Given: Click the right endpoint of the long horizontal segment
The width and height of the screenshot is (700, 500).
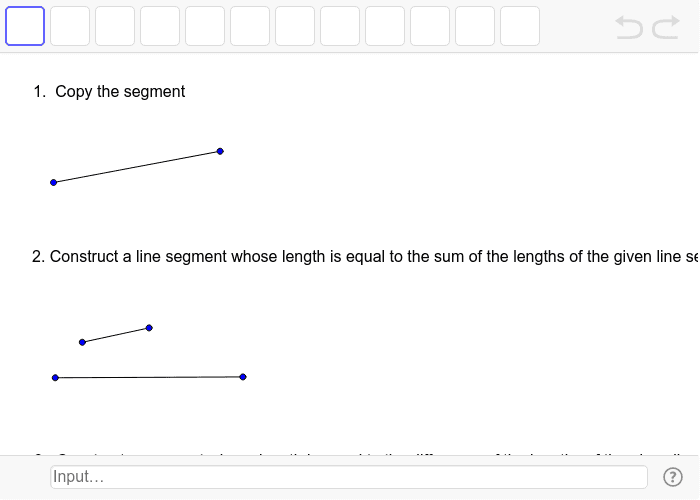Looking at the screenshot, I should click(x=243, y=377).
